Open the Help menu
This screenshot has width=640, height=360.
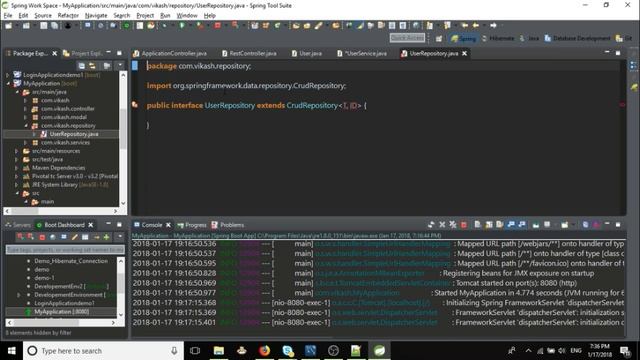209,16
